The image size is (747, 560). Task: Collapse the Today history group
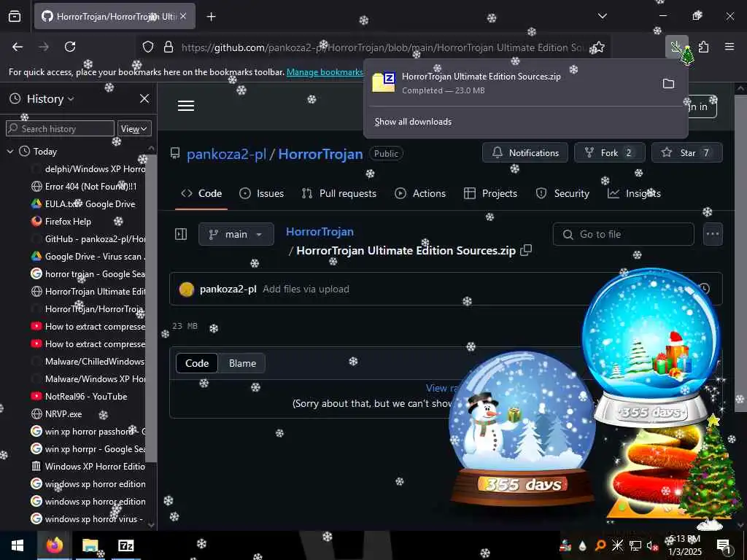pos(10,152)
